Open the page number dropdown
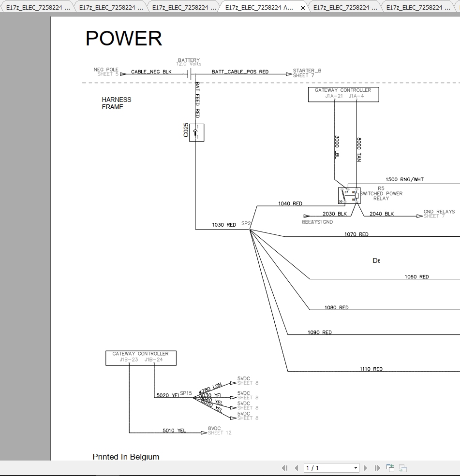This screenshot has width=460, height=476. coord(355,468)
